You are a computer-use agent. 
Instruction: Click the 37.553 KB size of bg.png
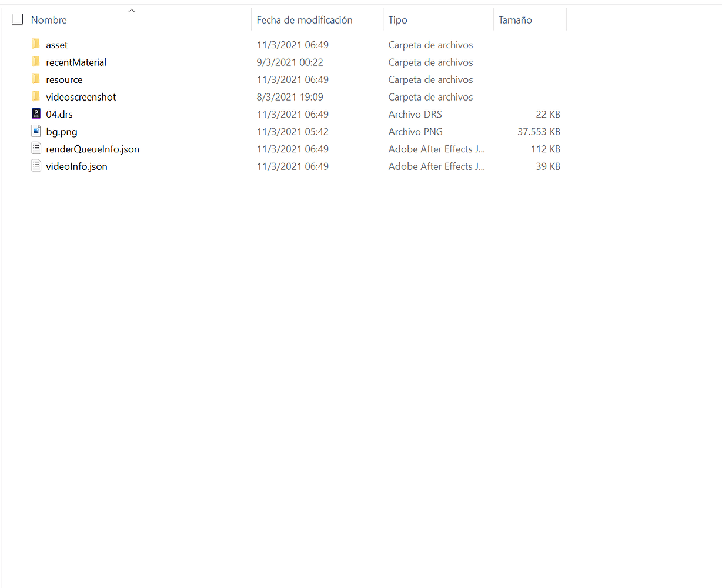[539, 132]
